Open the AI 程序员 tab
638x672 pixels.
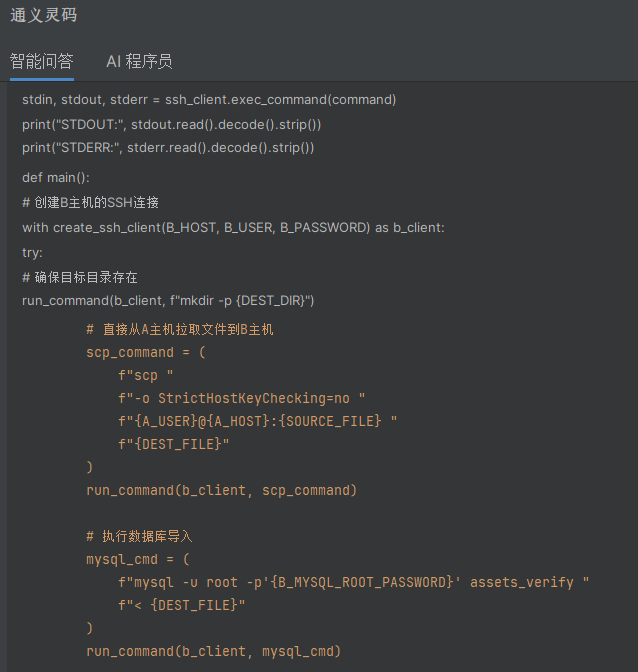[x=139, y=61]
